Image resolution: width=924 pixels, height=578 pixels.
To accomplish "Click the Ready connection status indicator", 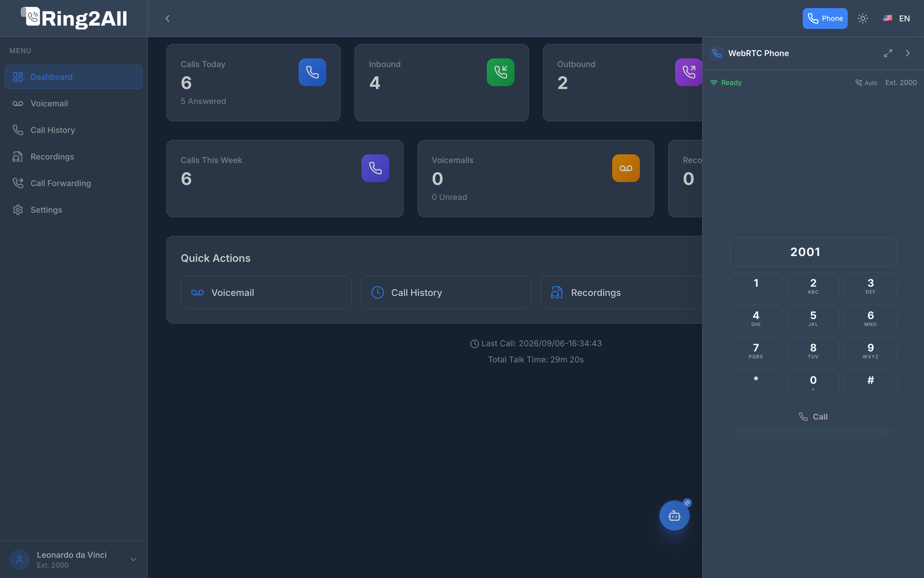I will click(x=725, y=83).
